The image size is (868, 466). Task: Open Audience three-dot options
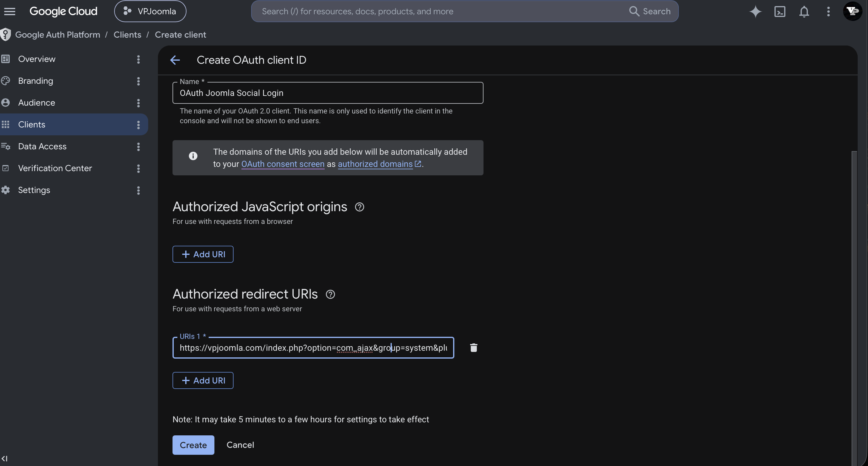[x=138, y=103]
